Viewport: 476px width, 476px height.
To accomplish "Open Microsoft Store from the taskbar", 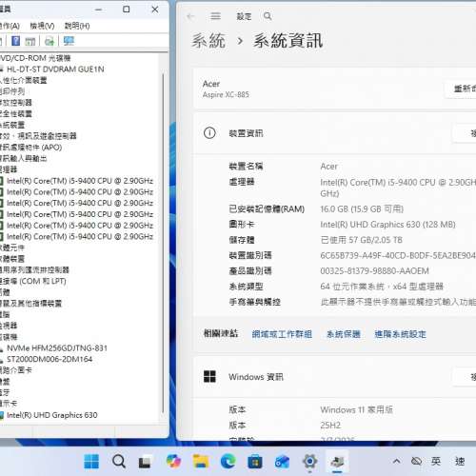I will click(x=255, y=461).
